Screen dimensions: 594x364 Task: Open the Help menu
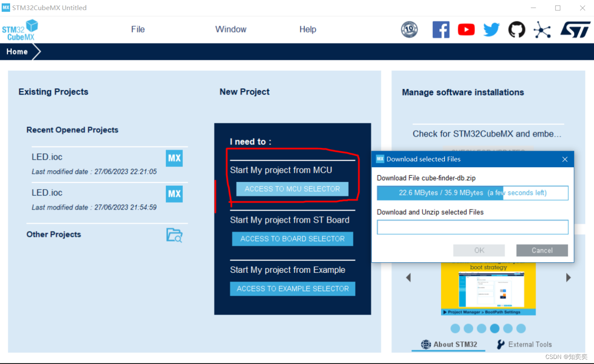coord(308,30)
